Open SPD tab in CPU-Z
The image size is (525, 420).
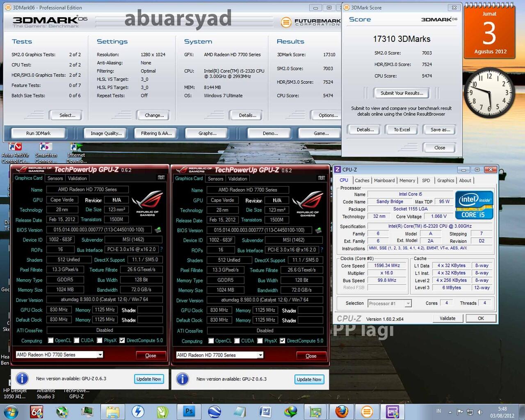point(426,180)
